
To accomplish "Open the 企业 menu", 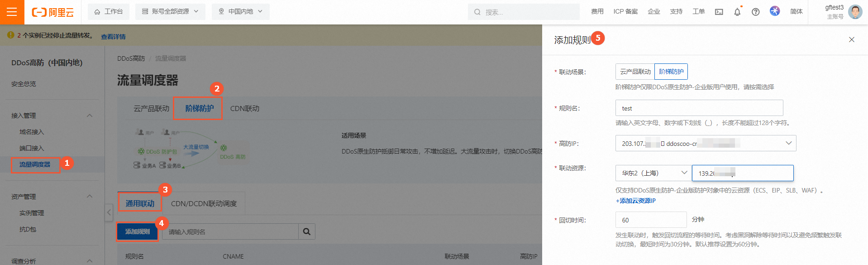I will 653,12.
